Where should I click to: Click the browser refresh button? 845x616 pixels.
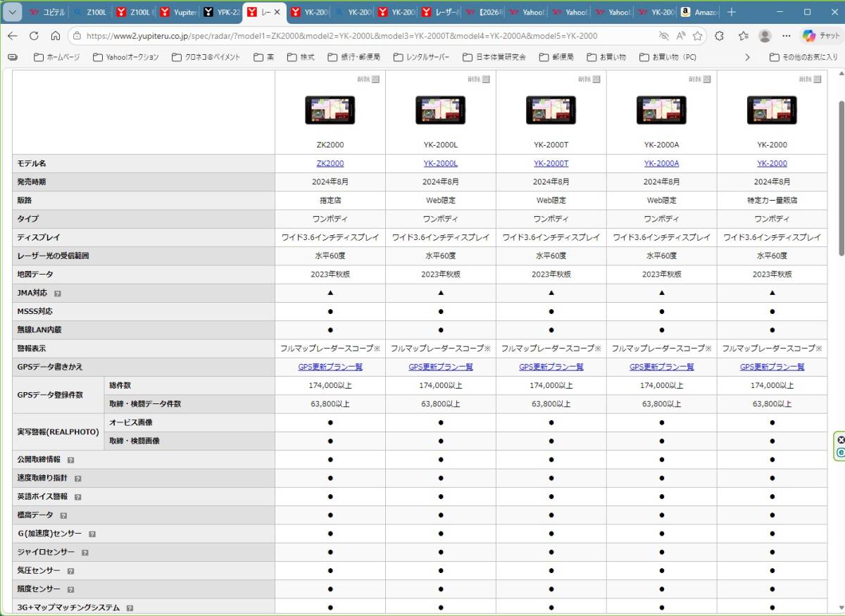34,36
